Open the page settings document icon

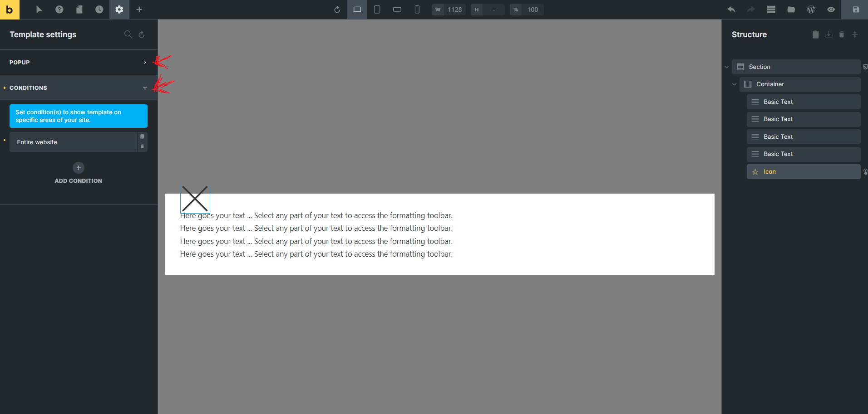pos(79,10)
